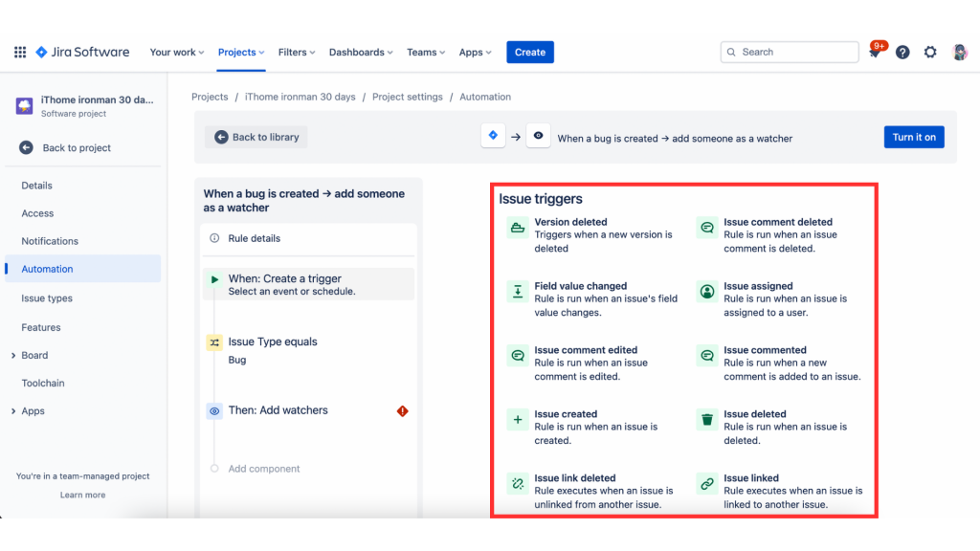The height and width of the screenshot is (551, 980).
Task: Go to Project settings breadcrumb
Action: (408, 97)
